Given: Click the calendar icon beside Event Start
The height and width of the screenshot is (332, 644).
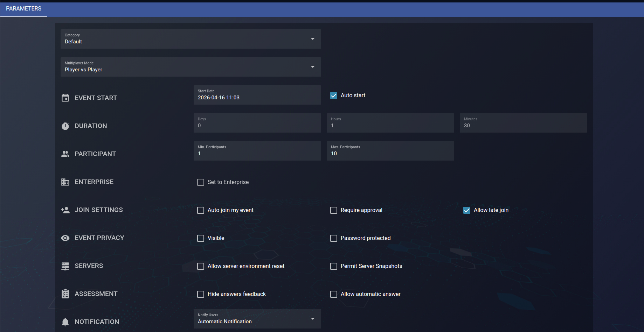Looking at the screenshot, I should (65, 98).
